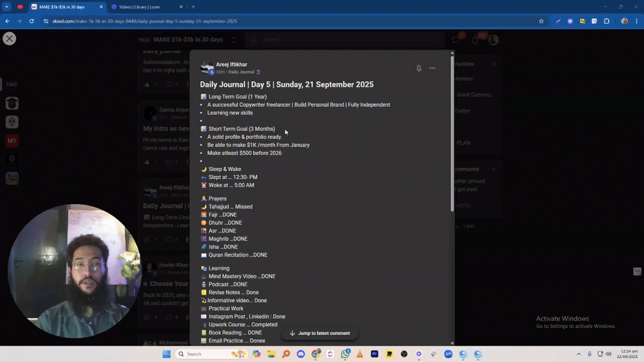Open Loom app from taskbar

pyautogui.click(x=419, y=354)
